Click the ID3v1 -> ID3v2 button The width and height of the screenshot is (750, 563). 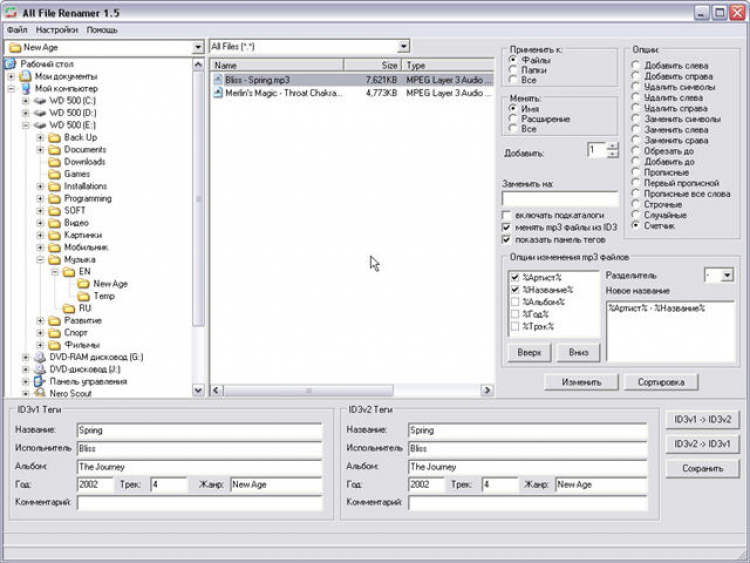click(703, 419)
